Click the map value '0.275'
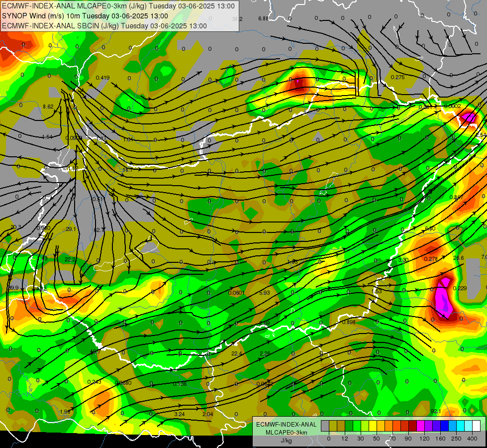The width and height of the screenshot is (487, 448). tap(397, 77)
